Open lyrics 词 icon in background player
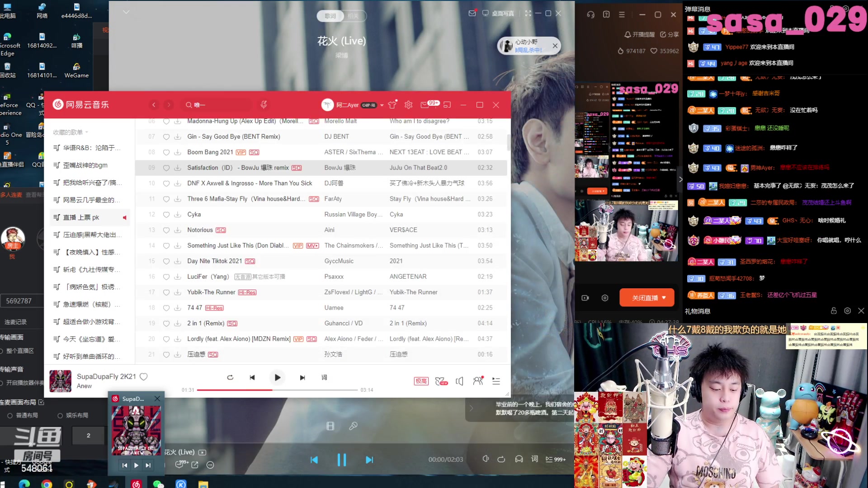Viewport: 868px width, 488px height. [534, 459]
